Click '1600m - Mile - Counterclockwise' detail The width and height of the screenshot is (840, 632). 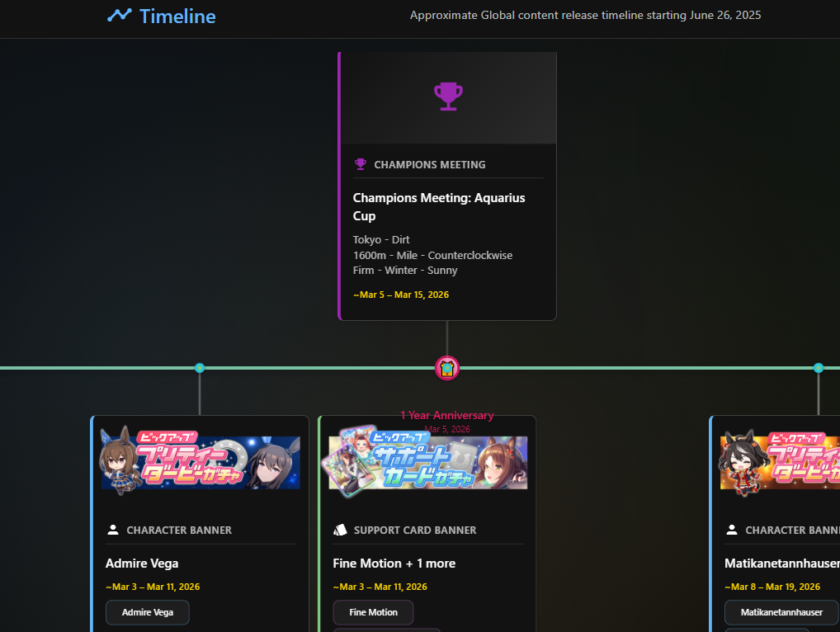[x=432, y=255]
